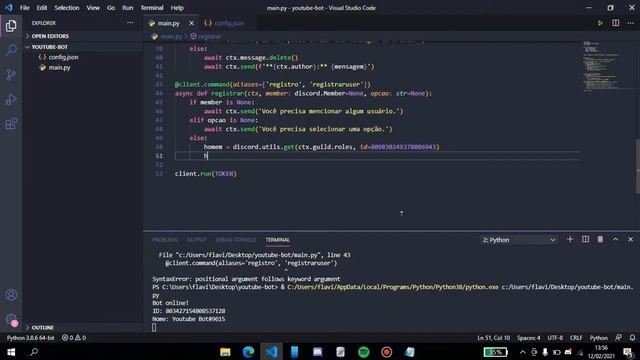Open the Run menu
Screen dimensions: 640x360
(x=128, y=8)
